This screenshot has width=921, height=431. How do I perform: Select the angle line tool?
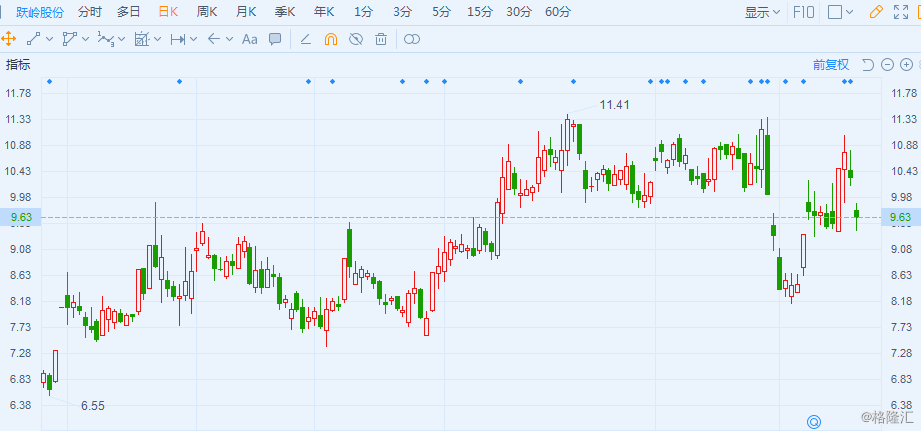(x=305, y=39)
